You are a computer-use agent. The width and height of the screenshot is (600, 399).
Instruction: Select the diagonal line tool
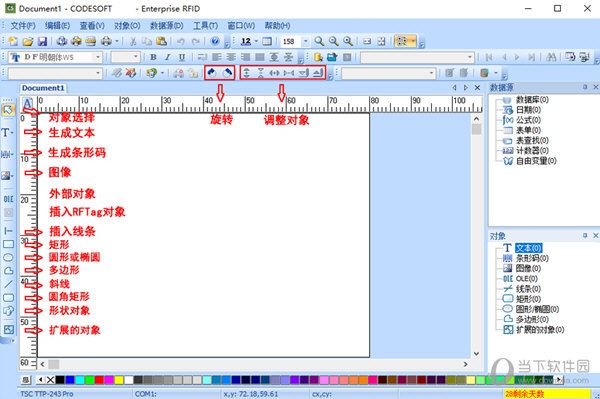(8, 284)
